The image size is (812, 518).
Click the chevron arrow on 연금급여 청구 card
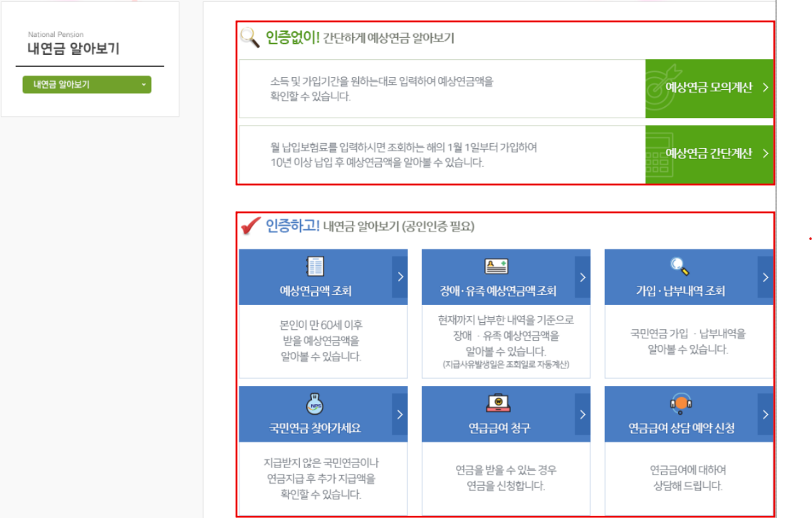coord(583,413)
